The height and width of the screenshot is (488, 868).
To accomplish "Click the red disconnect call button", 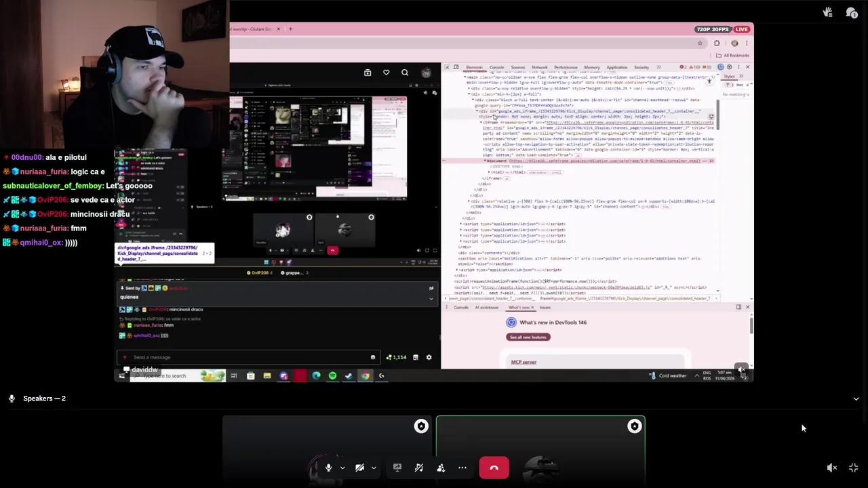I will (494, 468).
